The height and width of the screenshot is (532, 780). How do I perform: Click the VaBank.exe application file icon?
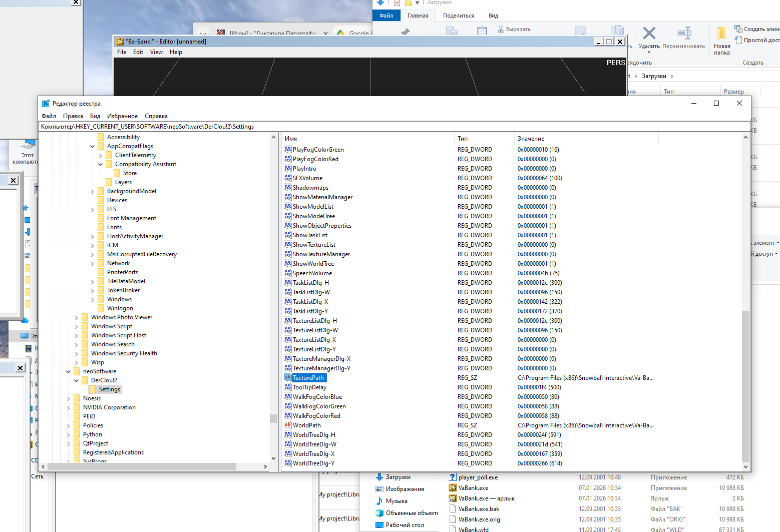[453, 488]
